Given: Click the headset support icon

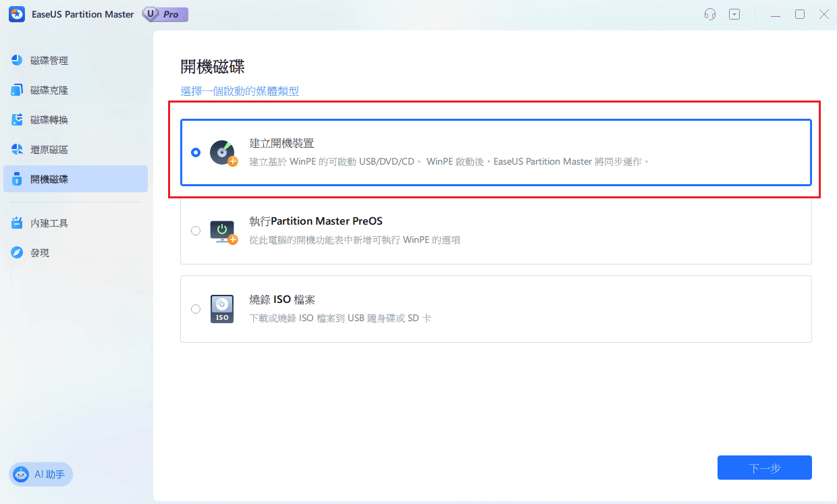Looking at the screenshot, I should point(709,13).
